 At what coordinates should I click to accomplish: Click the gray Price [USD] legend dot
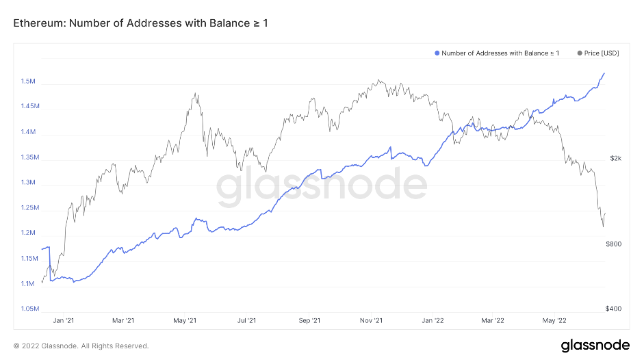580,53
